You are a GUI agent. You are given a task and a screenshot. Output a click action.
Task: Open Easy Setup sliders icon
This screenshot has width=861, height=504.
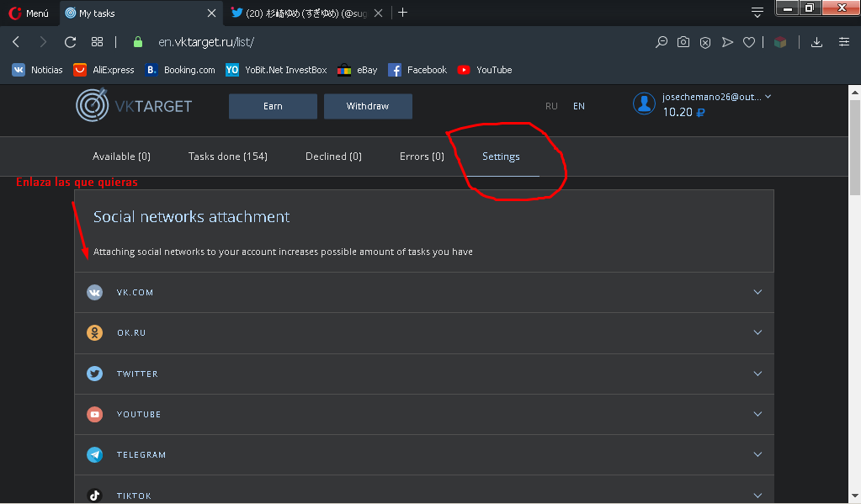click(x=844, y=42)
